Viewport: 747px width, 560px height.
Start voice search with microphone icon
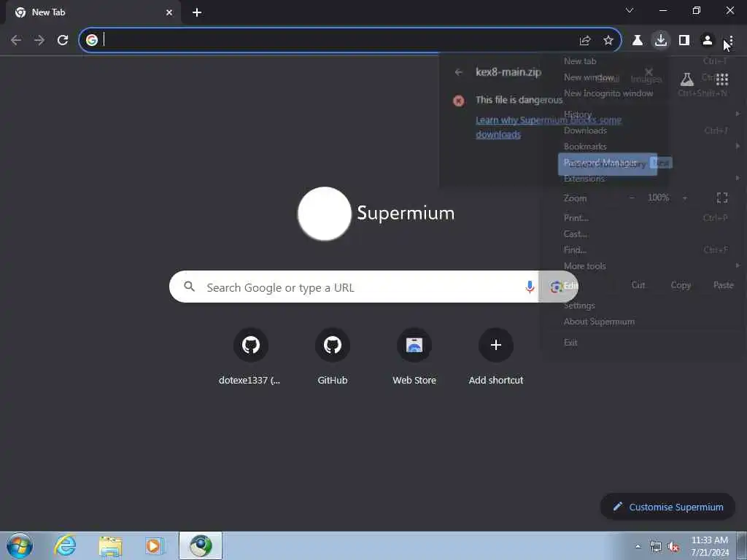pyautogui.click(x=530, y=287)
